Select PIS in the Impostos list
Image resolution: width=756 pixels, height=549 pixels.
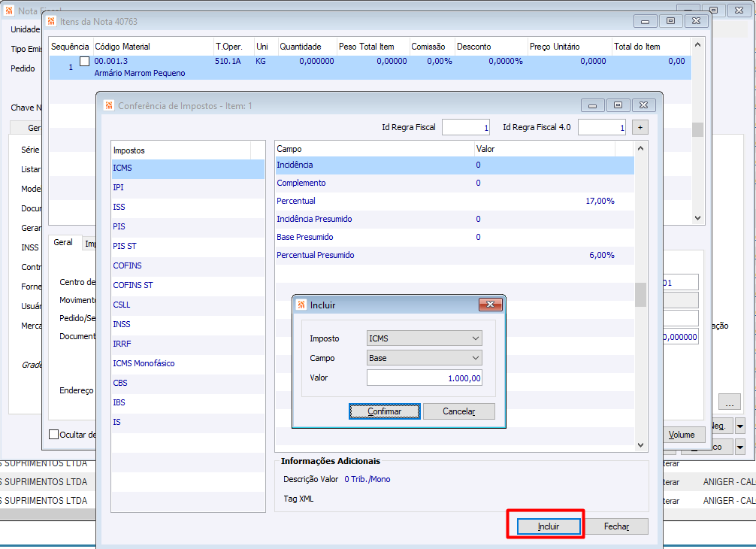pos(188,226)
